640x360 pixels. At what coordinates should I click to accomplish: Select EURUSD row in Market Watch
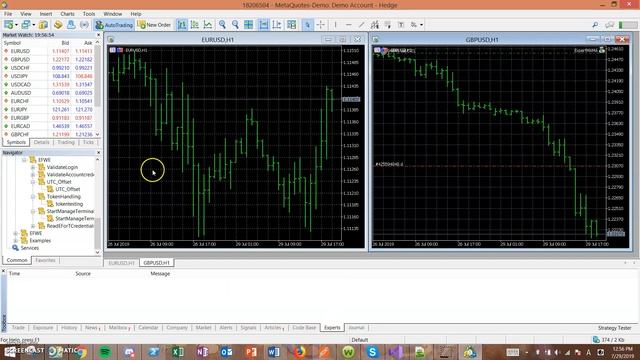[48, 51]
